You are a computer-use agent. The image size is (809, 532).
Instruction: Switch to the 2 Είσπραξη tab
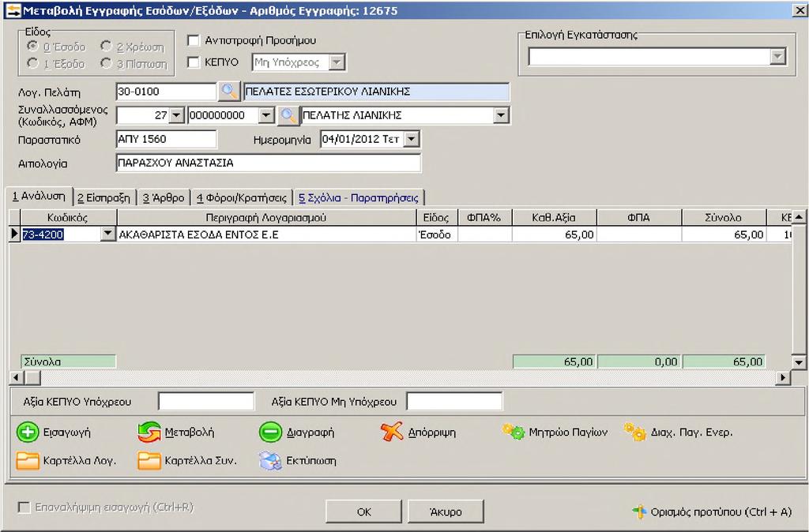pyautogui.click(x=104, y=198)
